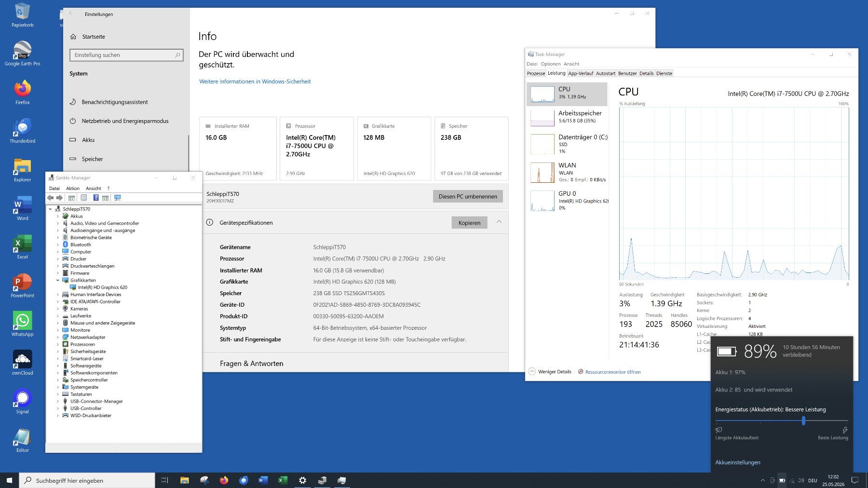
Task: Click the blue help icon in Geräte-Manager toolbar
Action: 96,198
